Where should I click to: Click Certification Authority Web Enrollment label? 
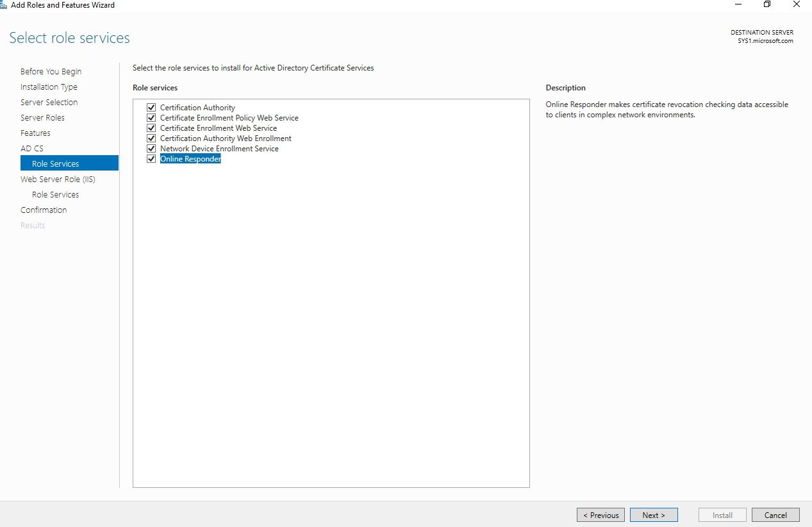coord(226,138)
